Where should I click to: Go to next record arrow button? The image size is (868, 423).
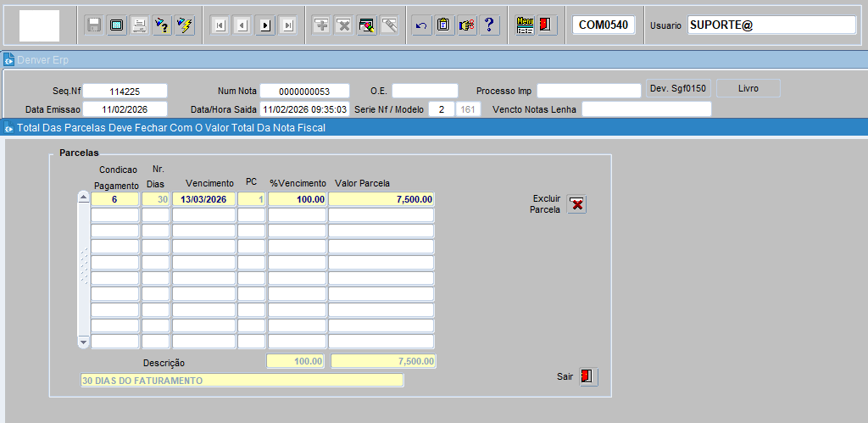point(265,25)
